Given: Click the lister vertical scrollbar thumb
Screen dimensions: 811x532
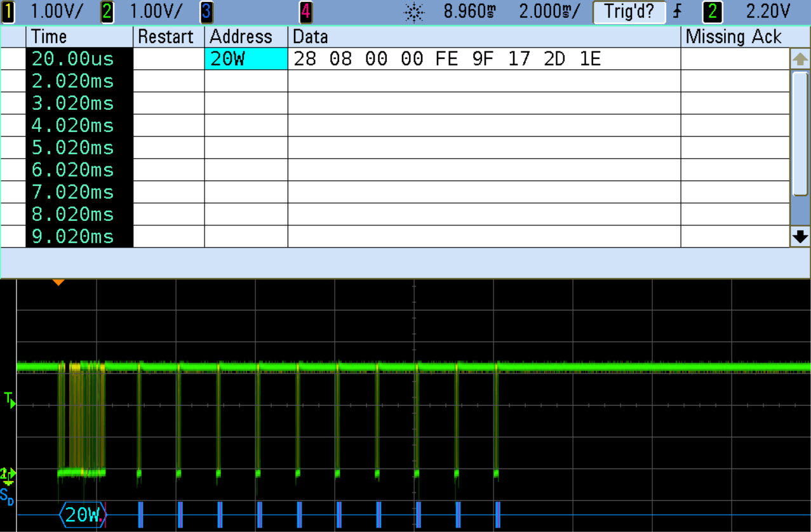Looking at the screenshot, I should [x=800, y=134].
